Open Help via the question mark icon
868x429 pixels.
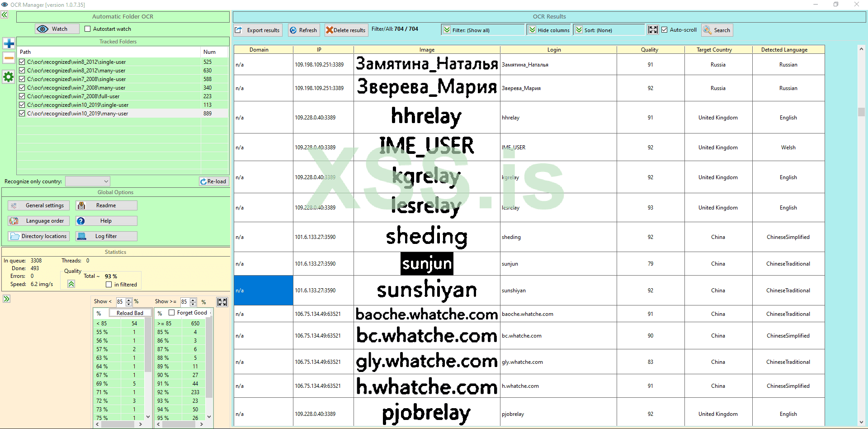pos(81,221)
